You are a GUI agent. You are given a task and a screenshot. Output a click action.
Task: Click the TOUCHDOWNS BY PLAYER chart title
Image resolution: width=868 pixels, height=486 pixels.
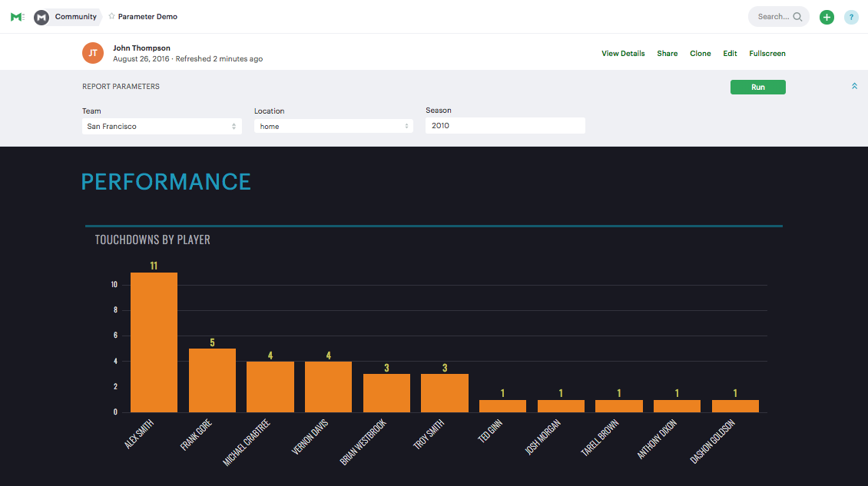pos(152,240)
